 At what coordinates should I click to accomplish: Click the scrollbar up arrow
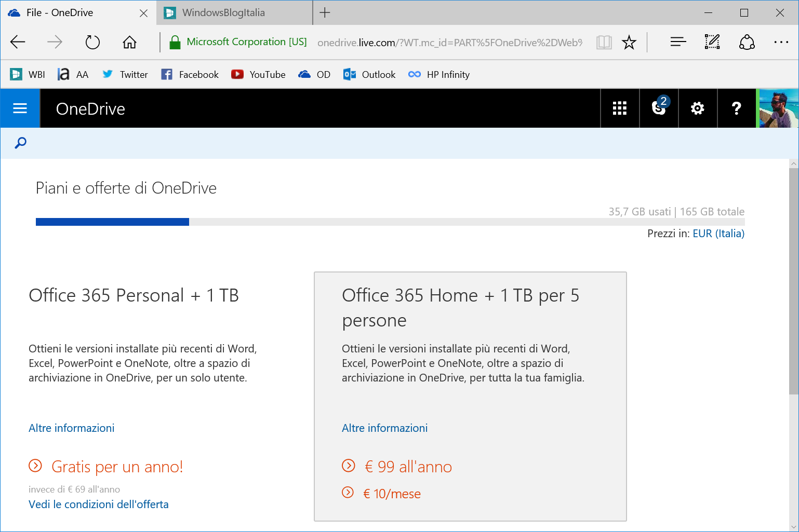point(794,163)
